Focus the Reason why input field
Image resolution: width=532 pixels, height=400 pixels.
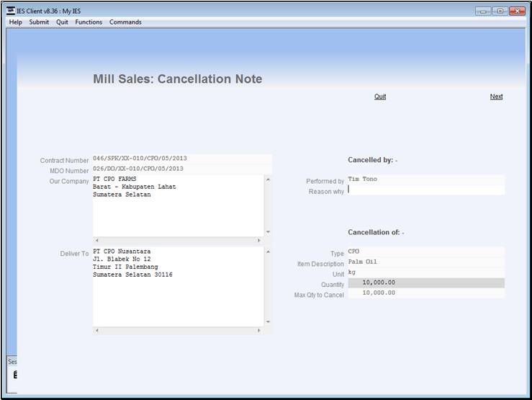pyautogui.click(x=426, y=190)
